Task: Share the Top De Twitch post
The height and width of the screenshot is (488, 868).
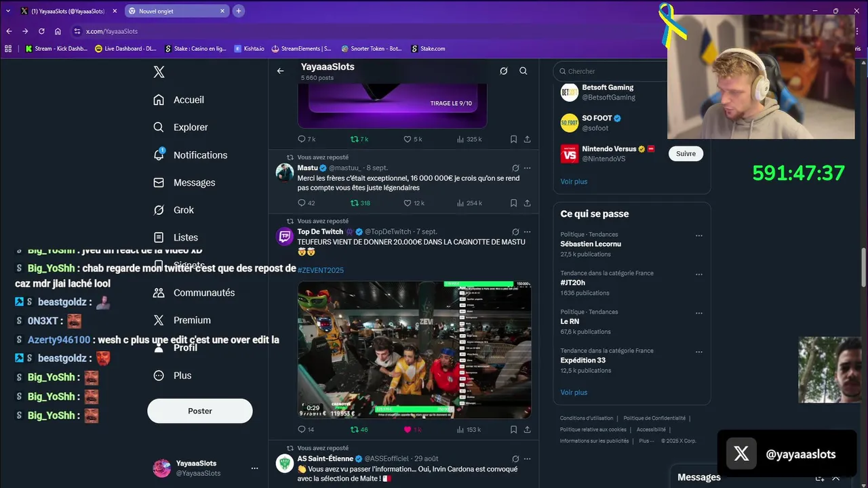Action: (x=527, y=429)
